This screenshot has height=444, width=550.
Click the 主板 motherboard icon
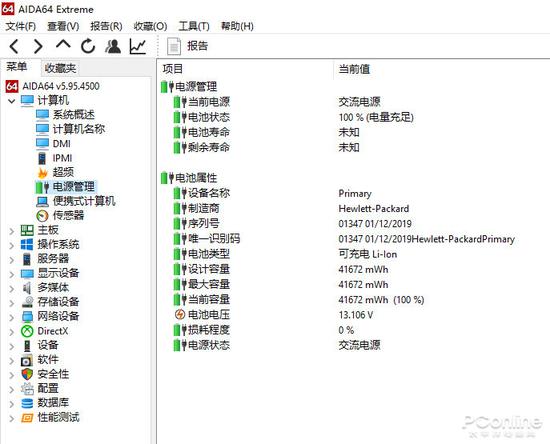[27, 230]
